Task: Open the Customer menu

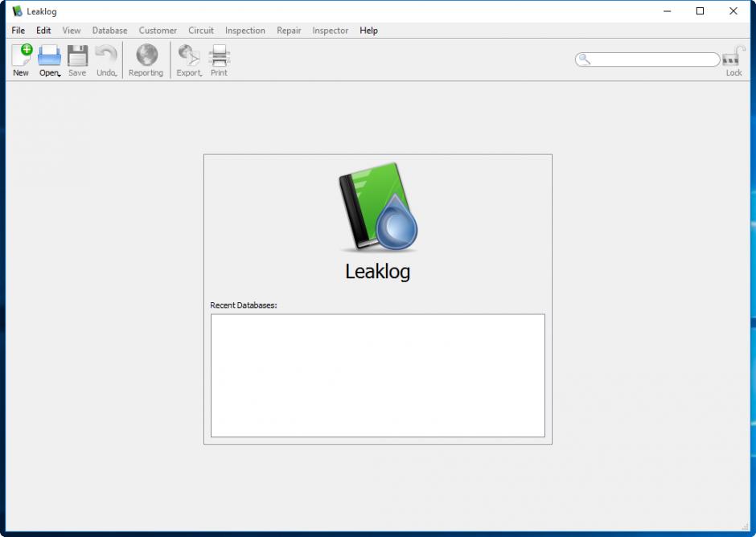Action: click(158, 31)
